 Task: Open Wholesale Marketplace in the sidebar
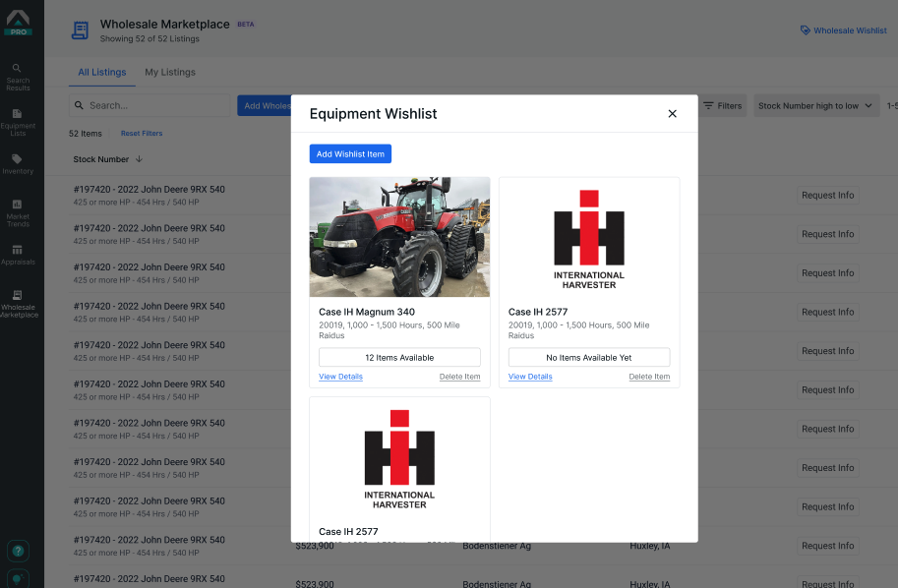(x=18, y=304)
